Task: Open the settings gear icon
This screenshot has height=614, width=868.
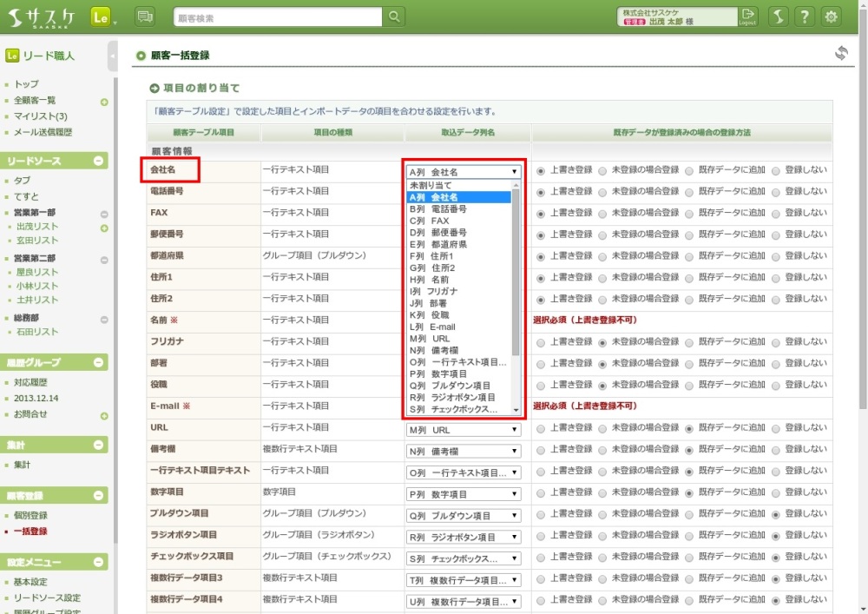Action: point(832,17)
